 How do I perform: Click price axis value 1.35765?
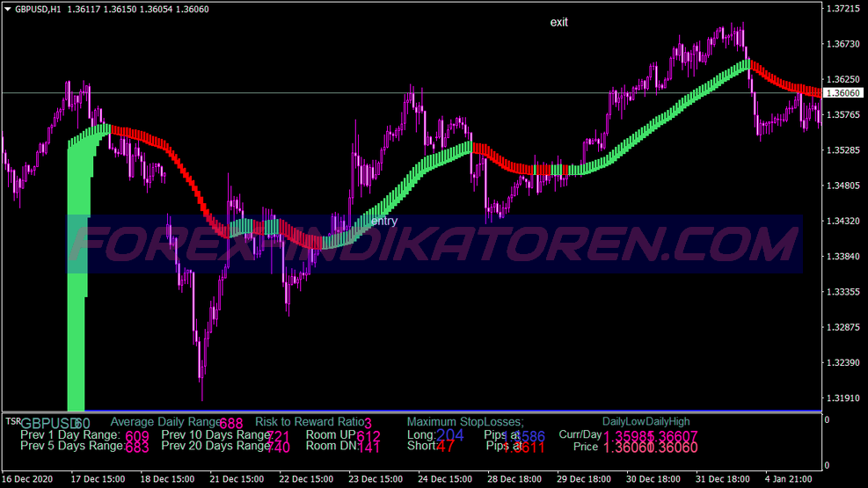[842, 114]
